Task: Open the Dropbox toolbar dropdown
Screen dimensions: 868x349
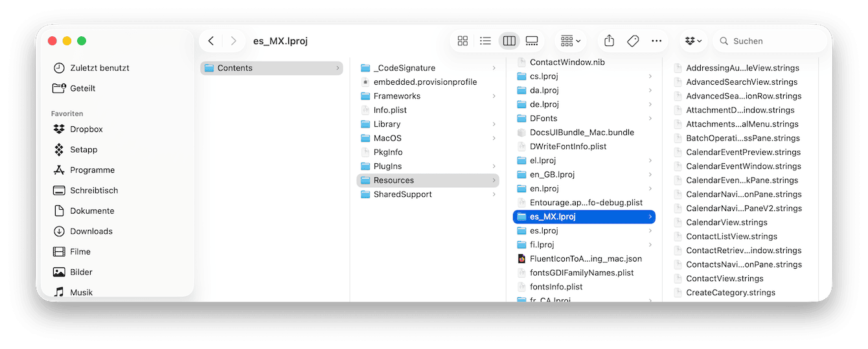Action: [x=693, y=41]
